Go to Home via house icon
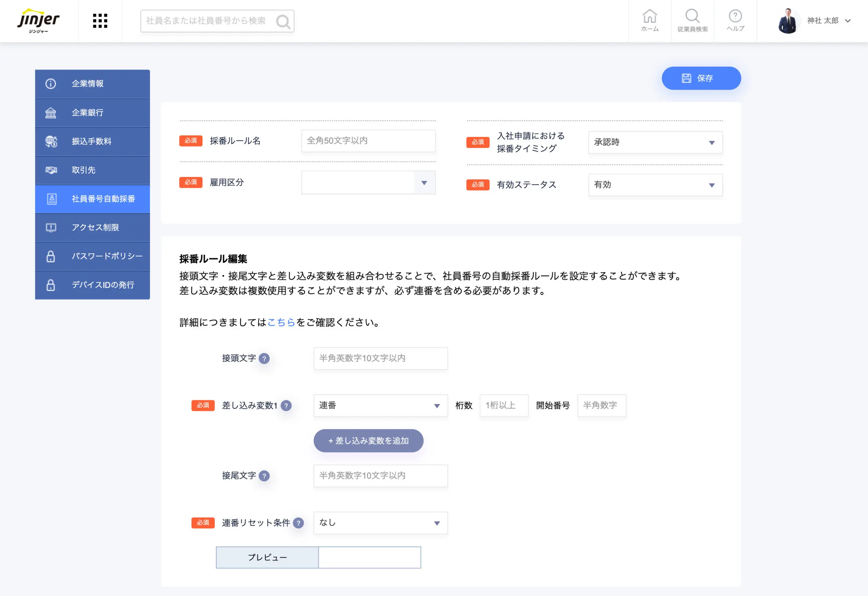Screen dimensions: 868x596 coord(650,21)
